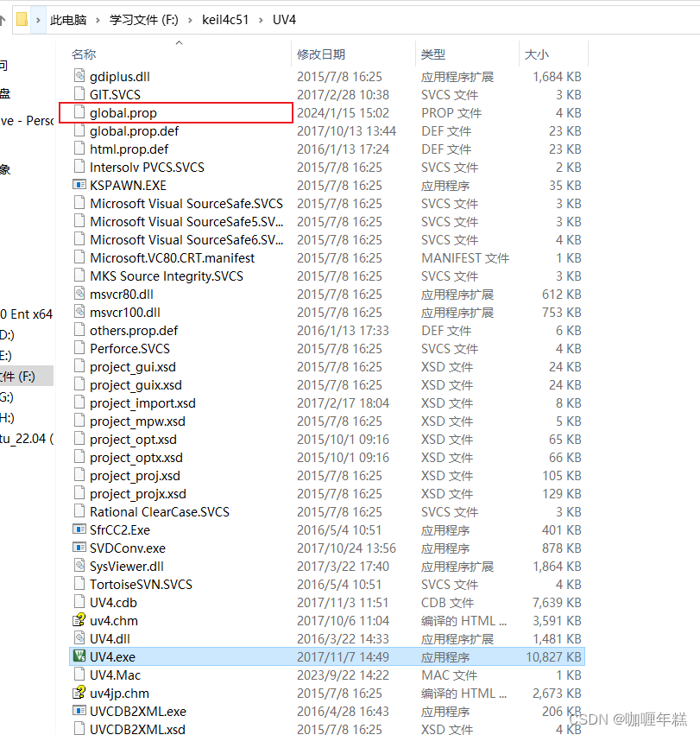Image resolution: width=700 pixels, height=735 pixels.
Task: Click the UV4.cdb file icon
Action: pyautogui.click(x=79, y=602)
